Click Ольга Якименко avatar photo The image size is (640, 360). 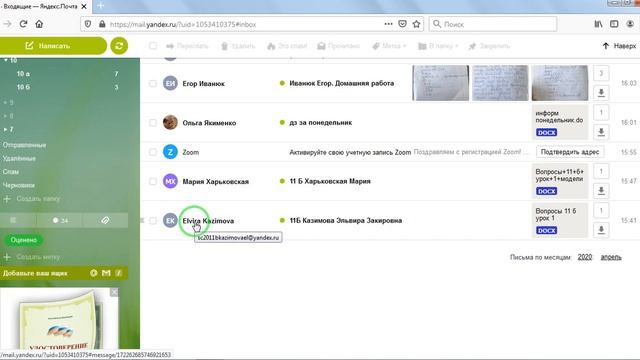click(x=170, y=122)
